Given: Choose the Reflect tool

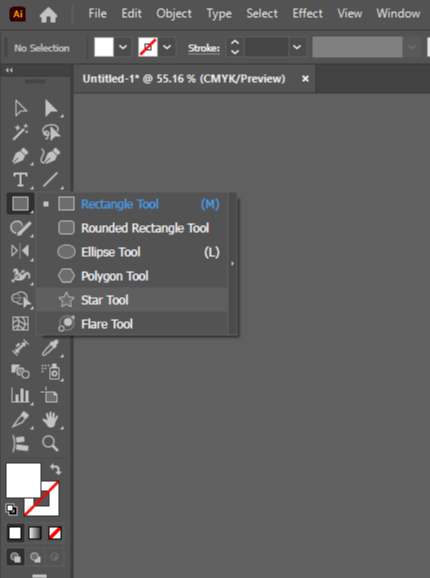Looking at the screenshot, I should pyautogui.click(x=20, y=251).
